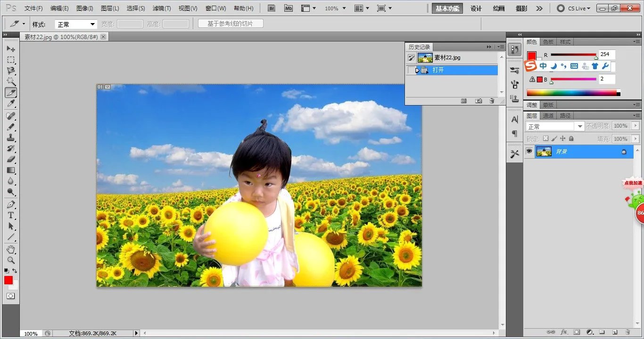Pick the Clone Stamp tool
Viewport: 644px width, 339px height.
coord(10,137)
